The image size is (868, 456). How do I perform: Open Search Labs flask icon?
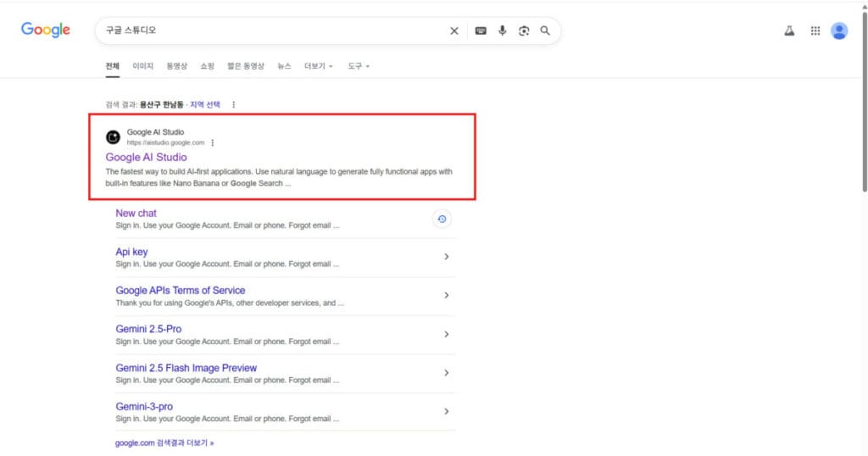[x=789, y=31]
